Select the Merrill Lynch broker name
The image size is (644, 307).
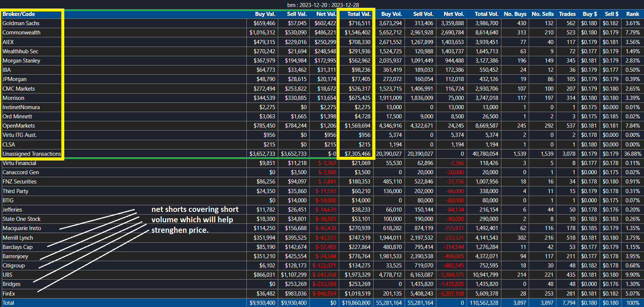[18, 238]
